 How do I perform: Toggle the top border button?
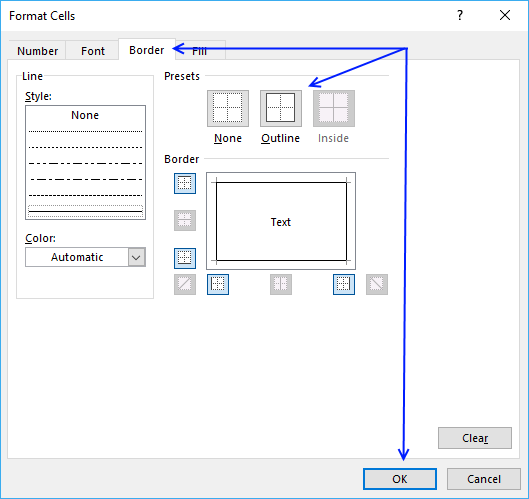pyautogui.click(x=185, y=184)
